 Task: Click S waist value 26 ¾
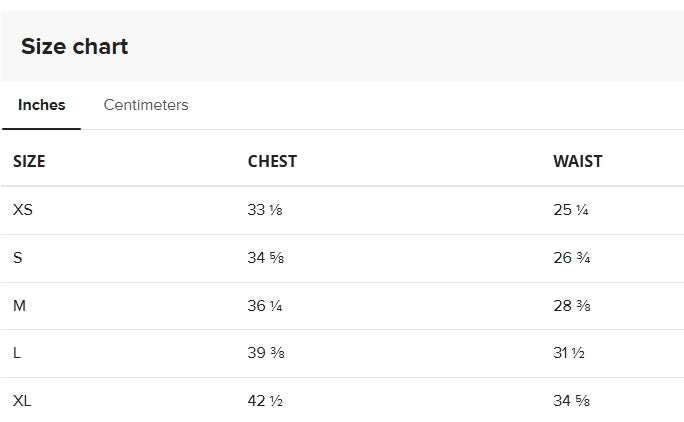572,258
